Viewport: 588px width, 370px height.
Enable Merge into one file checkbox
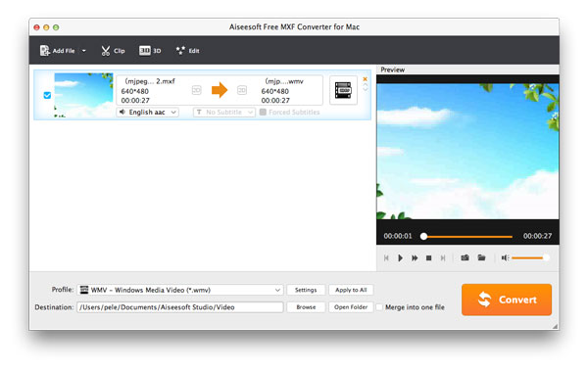tap(379, 307)
